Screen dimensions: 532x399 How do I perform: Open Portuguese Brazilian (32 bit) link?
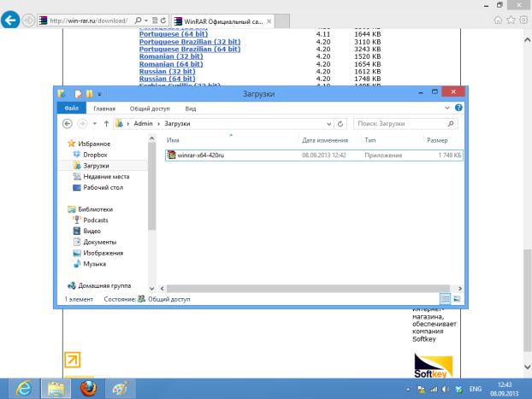click(x=190, y=42)
